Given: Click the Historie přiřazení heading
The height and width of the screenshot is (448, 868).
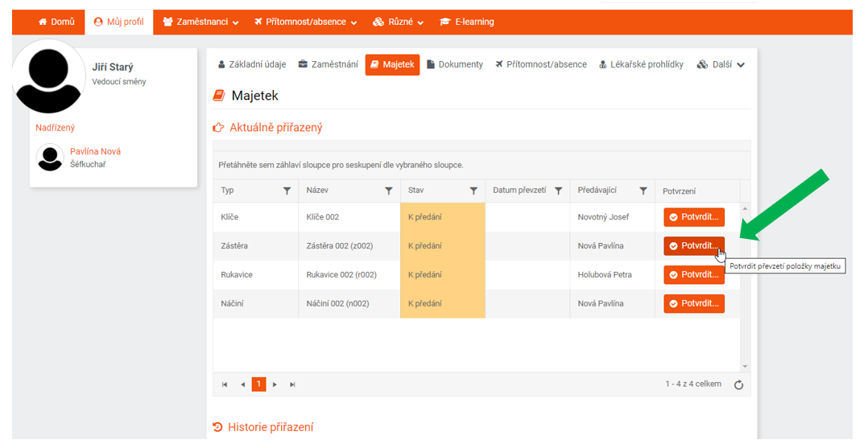Looking at the screenshot, I should pyautogui.click(x=271, y=428).
